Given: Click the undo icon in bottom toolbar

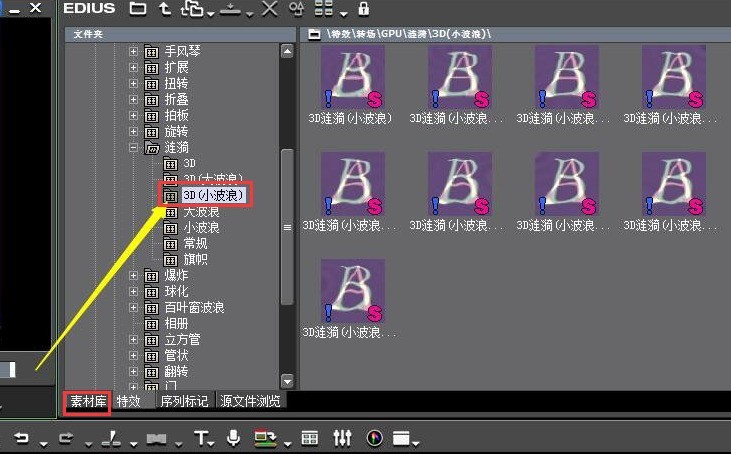Looking at the screenshot, I should point(21,438).
